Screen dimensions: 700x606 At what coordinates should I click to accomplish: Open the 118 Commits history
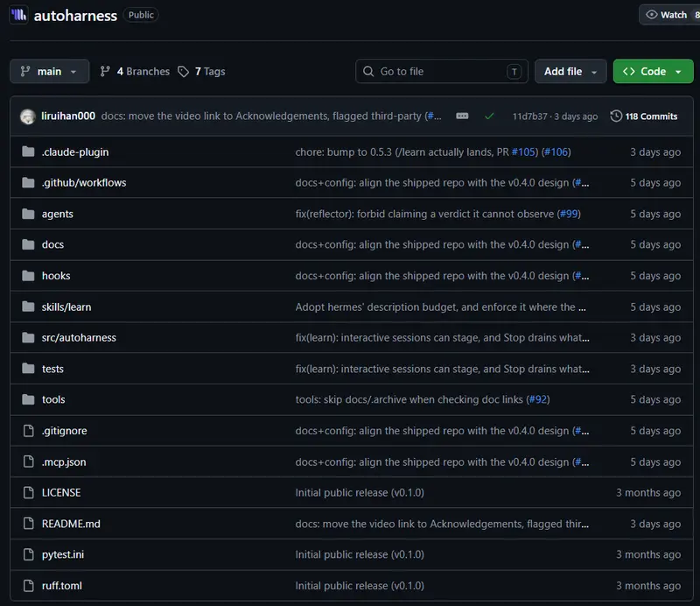644,116
